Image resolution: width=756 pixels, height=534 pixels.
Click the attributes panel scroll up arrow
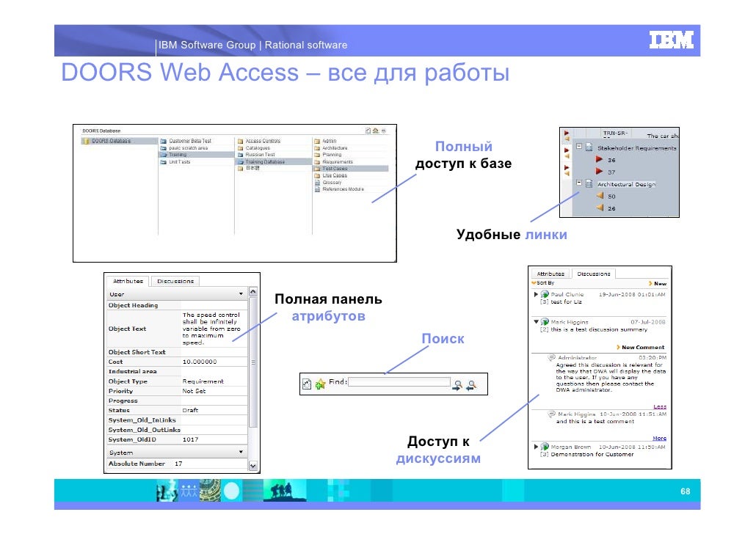pyautogui.click(x=253, y=292)
